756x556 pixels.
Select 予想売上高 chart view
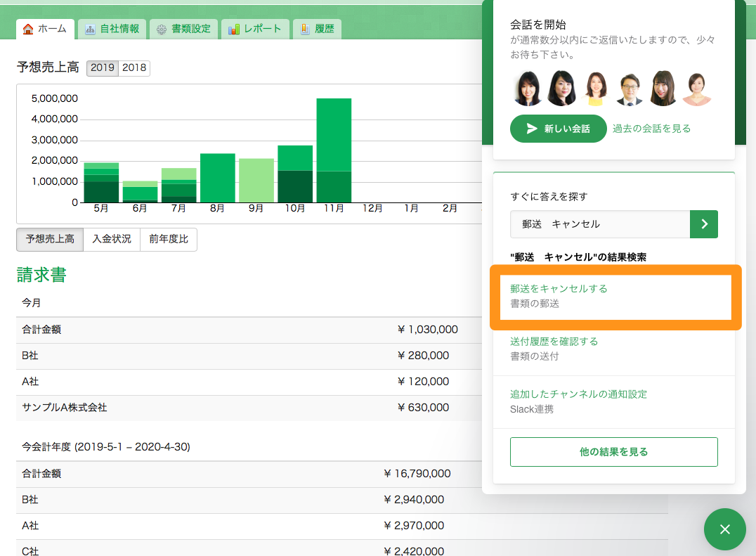pos(50,239)
